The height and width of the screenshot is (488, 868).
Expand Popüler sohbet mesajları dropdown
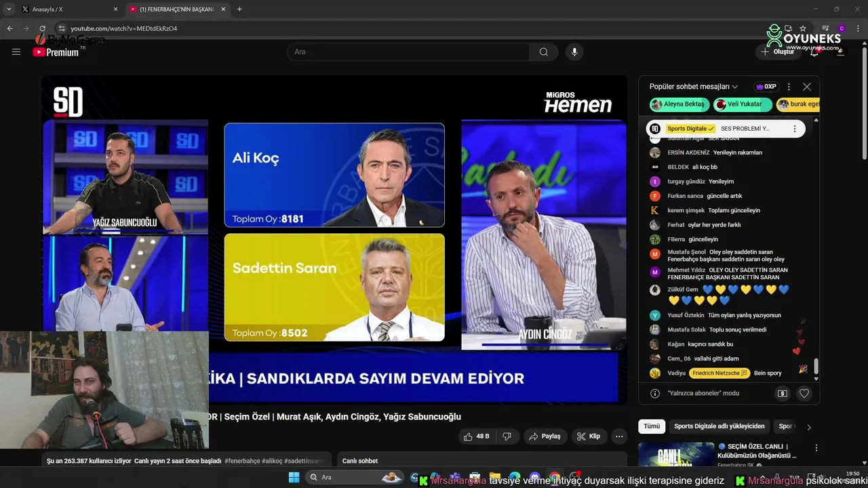click(x=693, y=87)
